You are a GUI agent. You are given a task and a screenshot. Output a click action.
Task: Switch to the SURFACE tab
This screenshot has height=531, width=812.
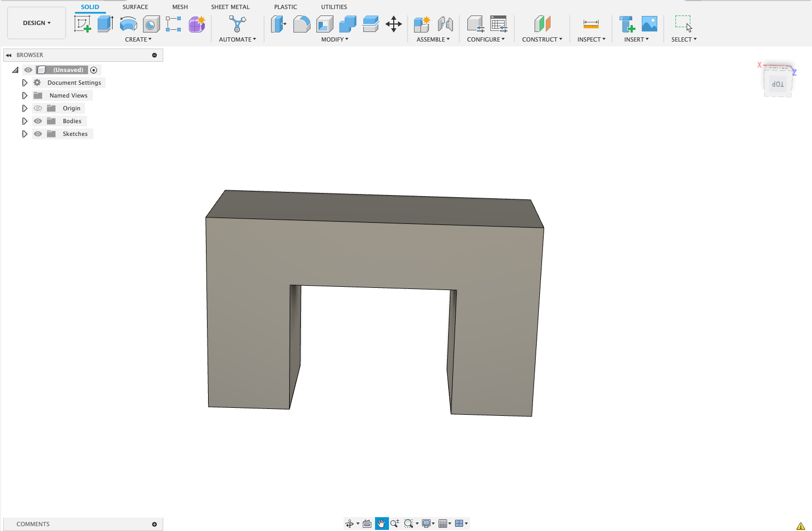coord(136,7)
